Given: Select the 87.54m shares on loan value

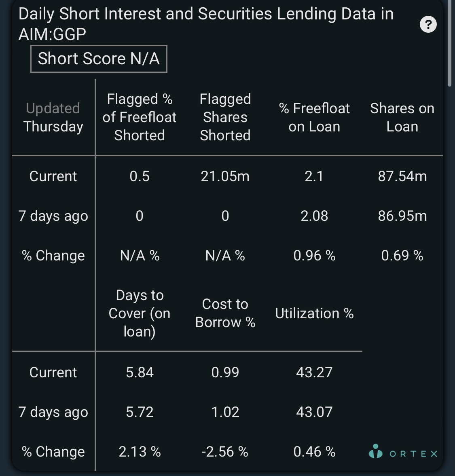Looking at the screenshot, I should pyautogui.click(x=402, y=176).
